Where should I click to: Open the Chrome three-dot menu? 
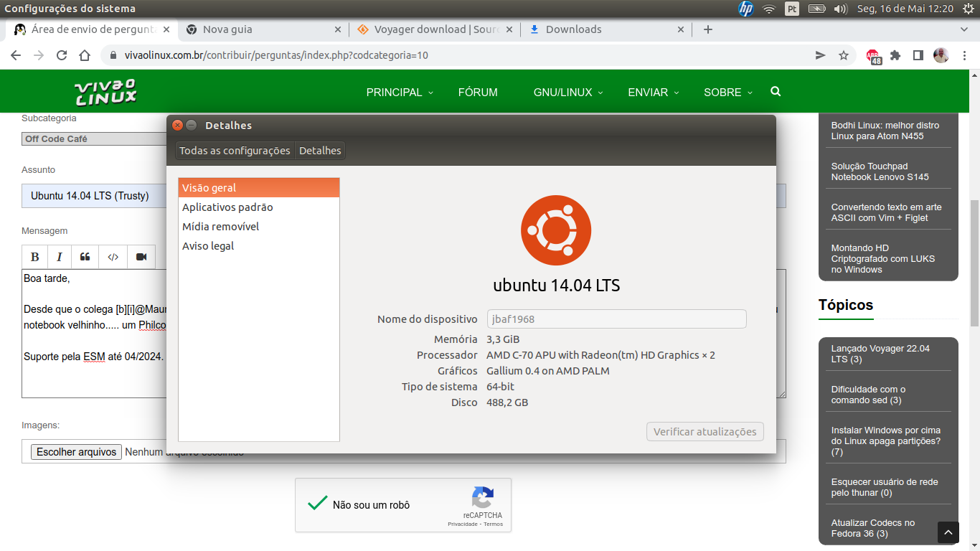[963, 55]
